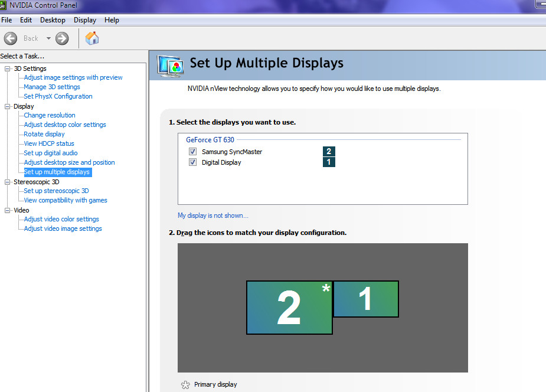Click the Stereoscopic 3D category label
The width and height of the screenshot is (546, 392).
click(x=37, y=182)
